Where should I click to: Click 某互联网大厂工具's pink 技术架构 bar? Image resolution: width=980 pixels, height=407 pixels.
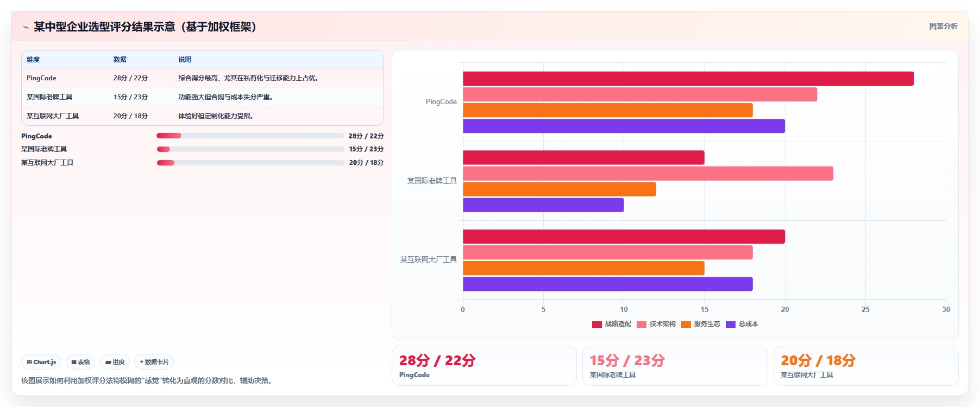pyautogui.click(x=608, y=252)
